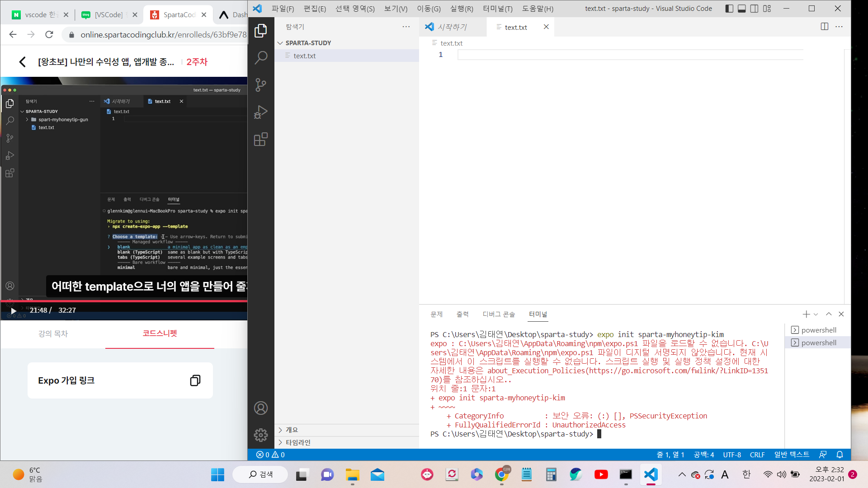Viewport: 868px width, 488px height.
Task: Show hidden system tray icons chevron
Action: (x=682, y=474)
